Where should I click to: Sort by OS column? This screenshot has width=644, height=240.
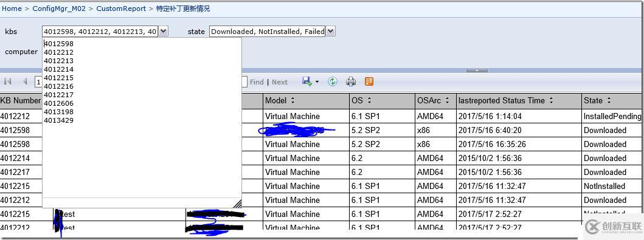369,100
